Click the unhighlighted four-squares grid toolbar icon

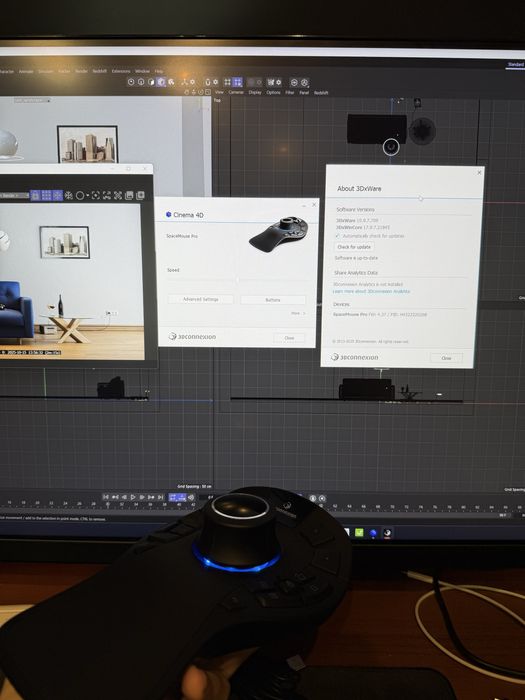tap(227, 82)
